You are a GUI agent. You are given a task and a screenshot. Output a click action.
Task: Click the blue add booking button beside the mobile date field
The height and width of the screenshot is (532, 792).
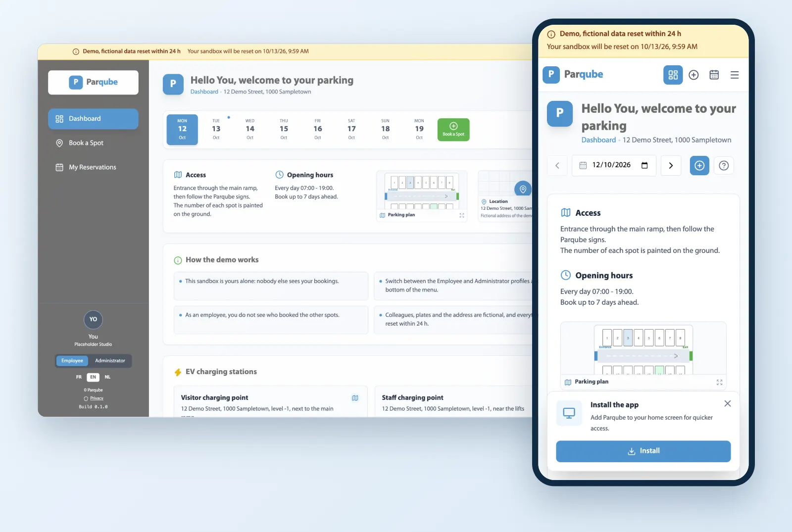(x=699, y=166)
